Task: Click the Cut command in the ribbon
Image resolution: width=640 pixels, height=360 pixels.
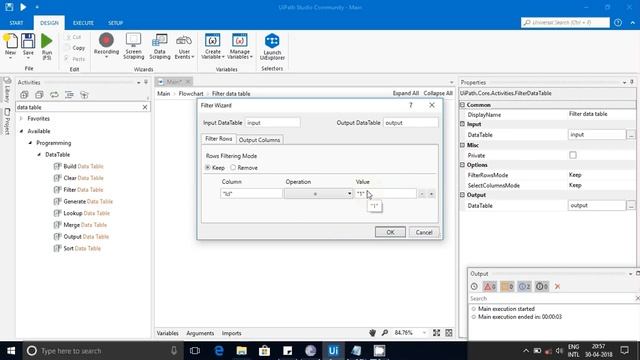Action: (x=73, y=37)
